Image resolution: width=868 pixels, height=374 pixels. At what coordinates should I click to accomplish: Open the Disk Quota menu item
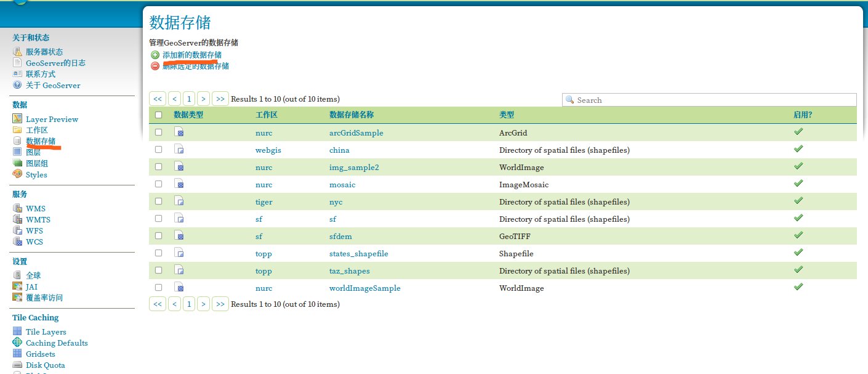pos(46,365)
